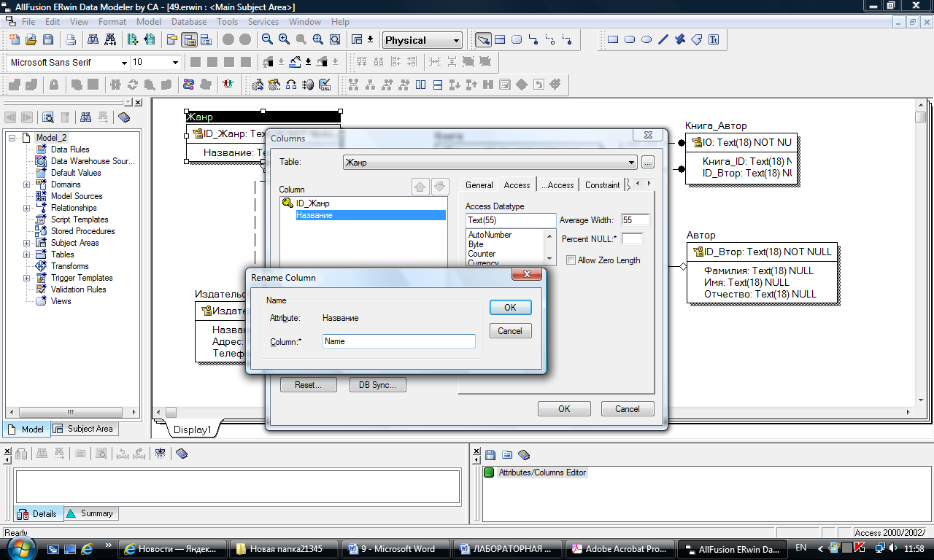Click the Open file toolbar icon

(x=31, y=40)
